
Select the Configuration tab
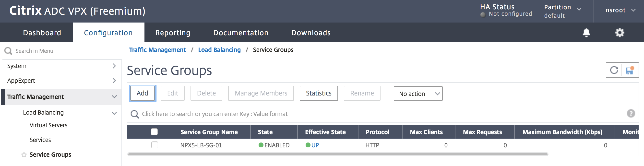(108, 33)
